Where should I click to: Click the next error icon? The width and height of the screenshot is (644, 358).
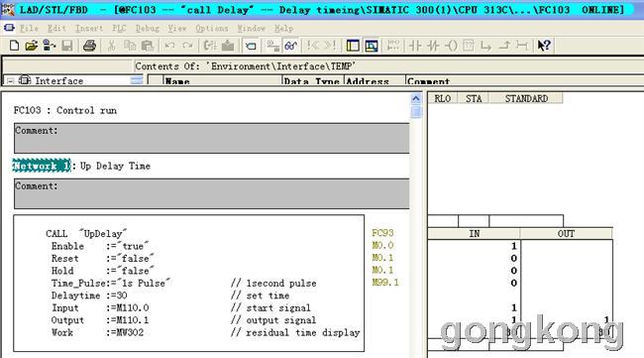pos(330,46)
